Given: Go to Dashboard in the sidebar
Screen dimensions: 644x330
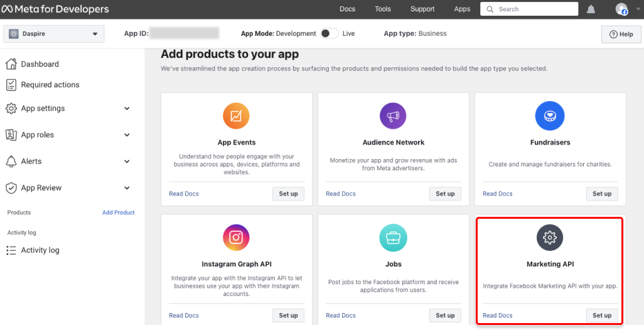Looking at the screenshot, I should pyautogui.click(x=40, y=63).
